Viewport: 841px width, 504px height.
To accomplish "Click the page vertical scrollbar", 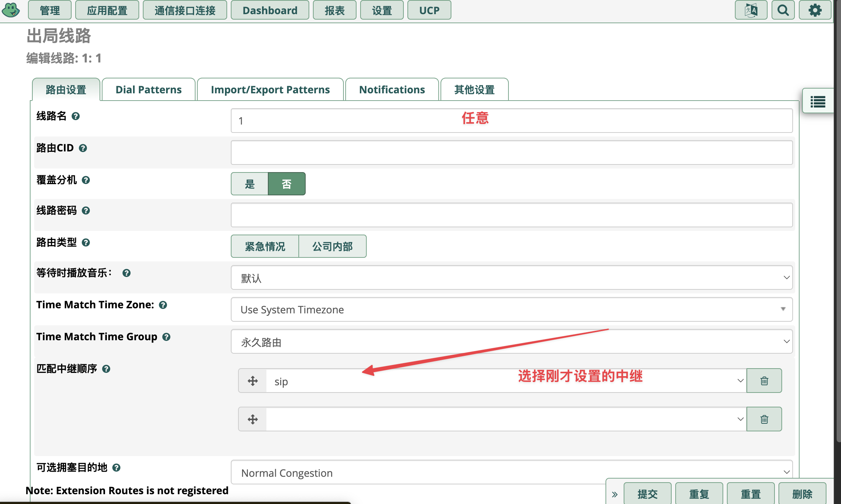I will (838, 221).
